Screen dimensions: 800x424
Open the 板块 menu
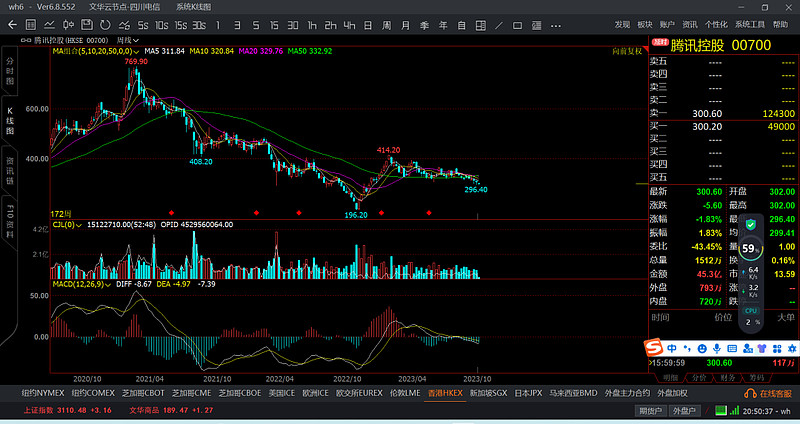click(x=645, y=24)
